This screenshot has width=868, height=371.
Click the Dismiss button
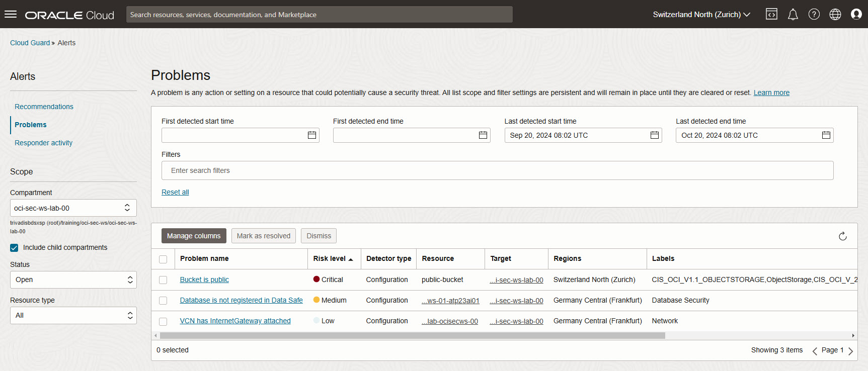click(x=319, y=236)
